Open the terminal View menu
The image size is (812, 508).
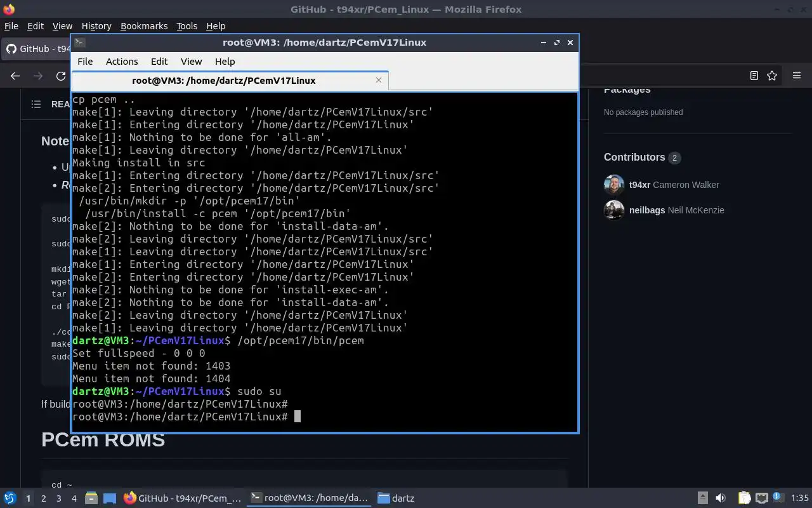click(x=191, y=62)
